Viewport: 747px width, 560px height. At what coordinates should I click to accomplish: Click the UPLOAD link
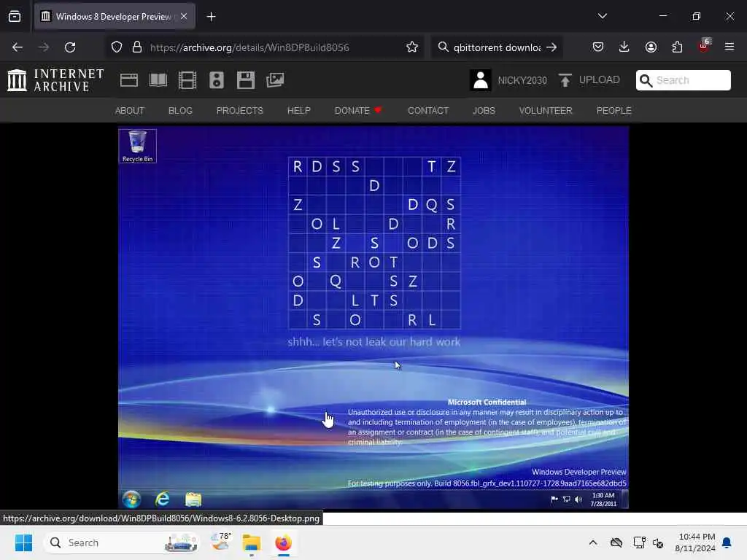coord(600,79)
